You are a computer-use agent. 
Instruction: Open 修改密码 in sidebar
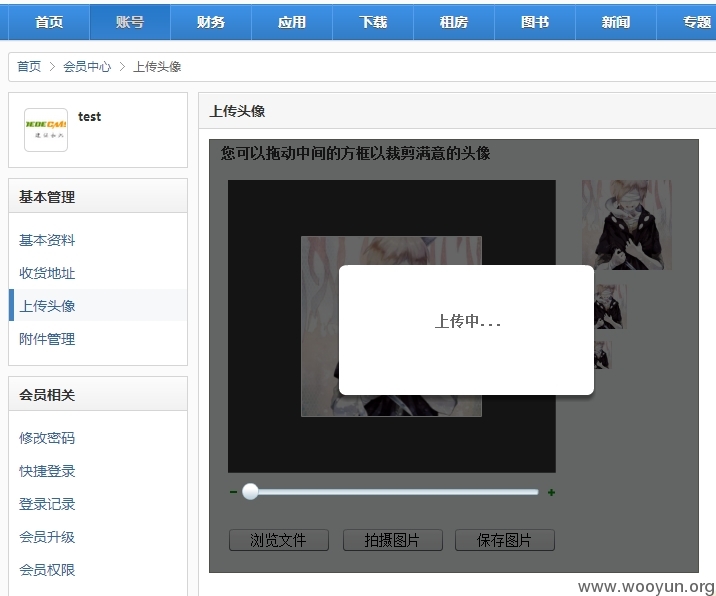pyautogui.click(x=47, y=438)
